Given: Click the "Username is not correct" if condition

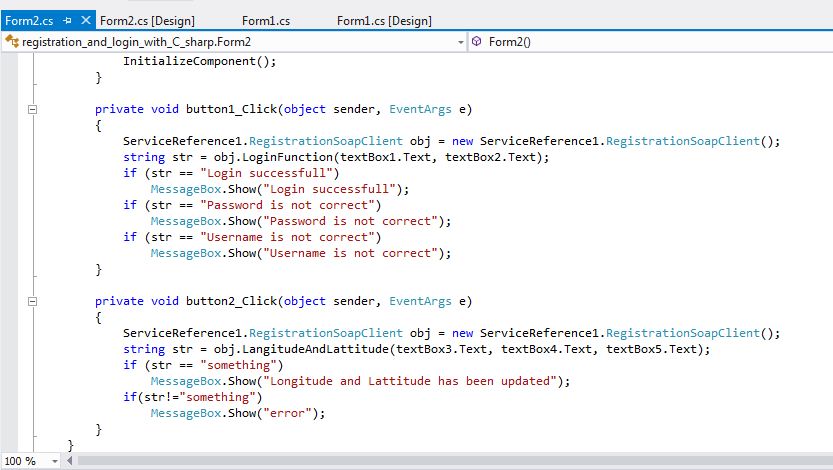Looking at the screenshot, I should [252, 237].
